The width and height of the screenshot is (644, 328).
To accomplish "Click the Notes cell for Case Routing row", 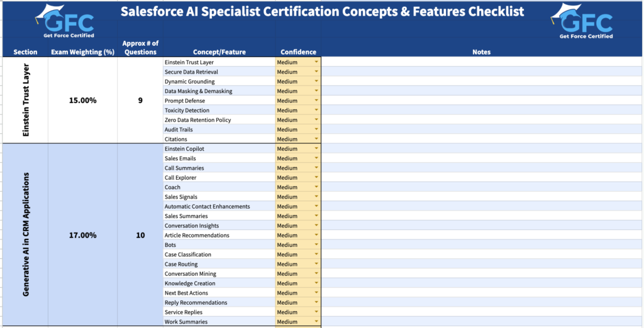I will click(481, 264).
